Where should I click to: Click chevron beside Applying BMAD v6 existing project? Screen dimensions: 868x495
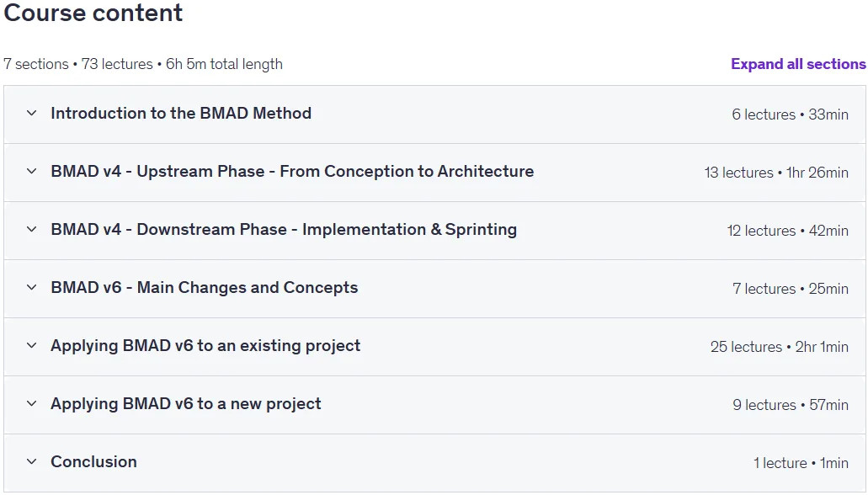pos(31,346)
